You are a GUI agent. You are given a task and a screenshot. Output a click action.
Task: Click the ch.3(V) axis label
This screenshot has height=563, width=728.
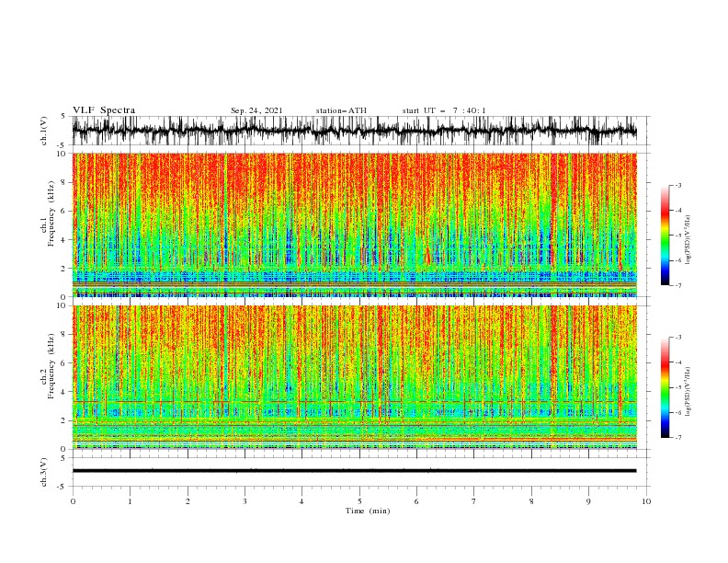pos(44,472)
